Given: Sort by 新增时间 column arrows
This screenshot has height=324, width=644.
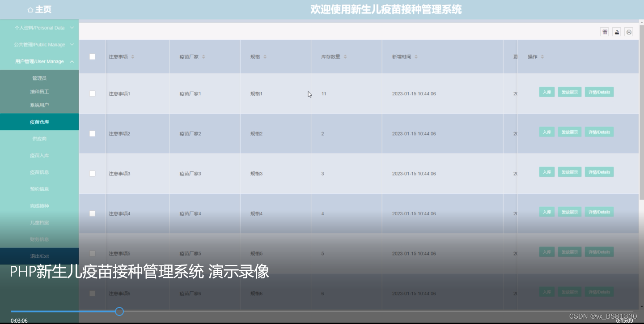Looking at the screenshot, I should [416, 57].
